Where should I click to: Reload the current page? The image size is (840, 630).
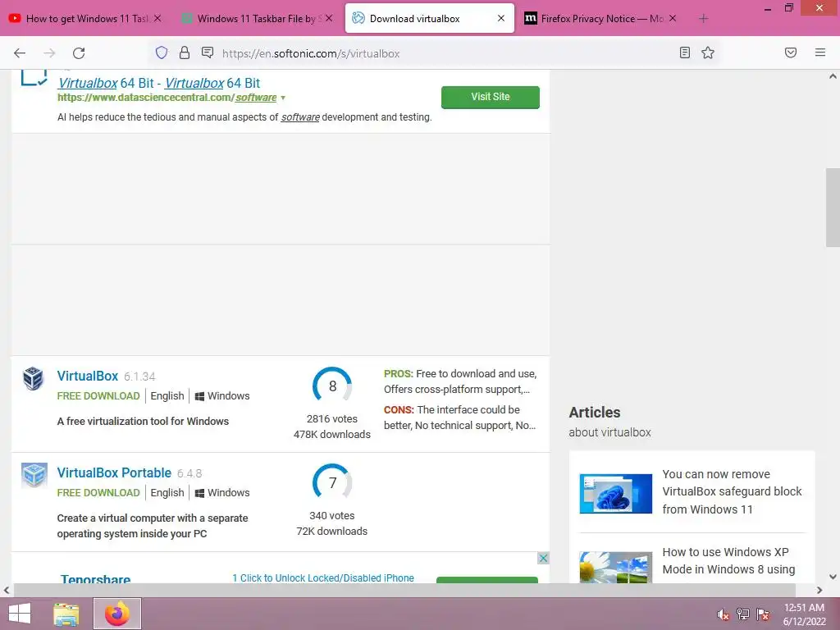tap(79, 53)
